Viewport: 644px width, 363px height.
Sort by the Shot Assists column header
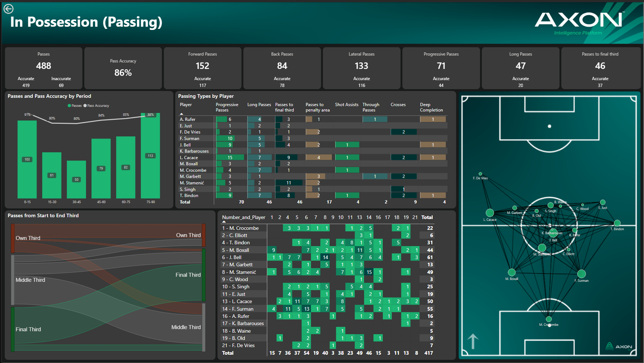point(346,105)
